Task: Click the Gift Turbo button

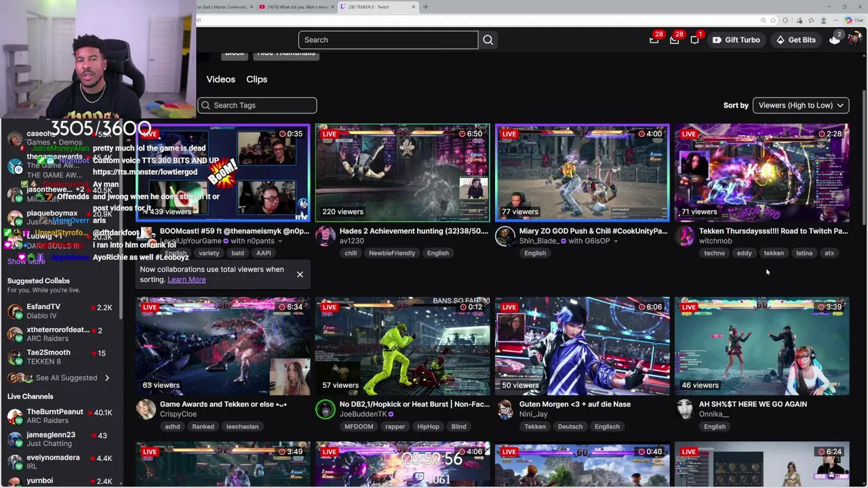Action: [x=736, y=40]
